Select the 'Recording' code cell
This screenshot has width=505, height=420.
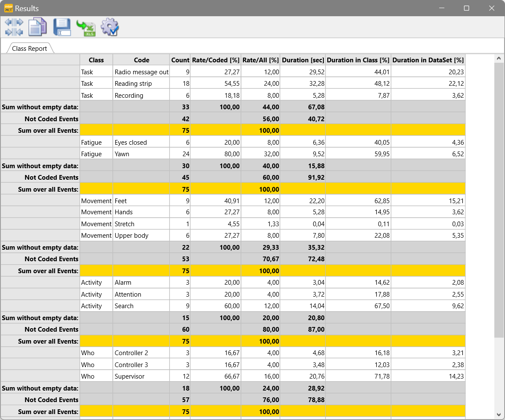coord(141,95)
